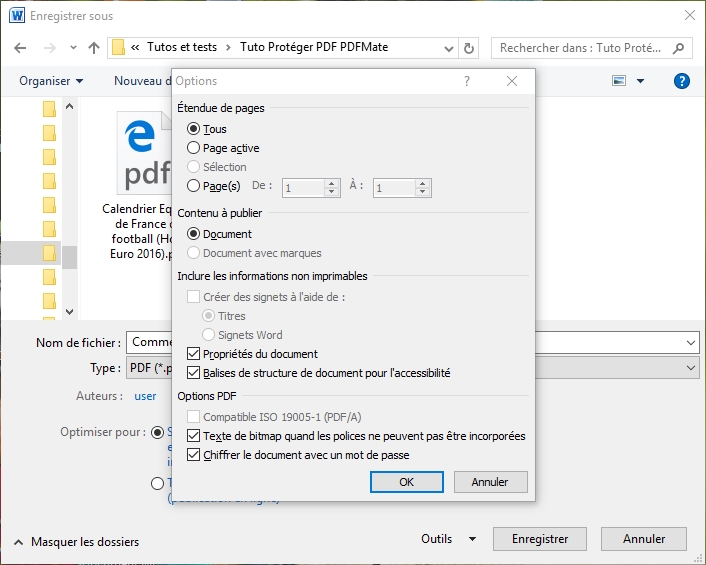Image resolution: width=706 pixels, height=565 pixels.
Task: Click the back navigation arrow
Action: 20,48
